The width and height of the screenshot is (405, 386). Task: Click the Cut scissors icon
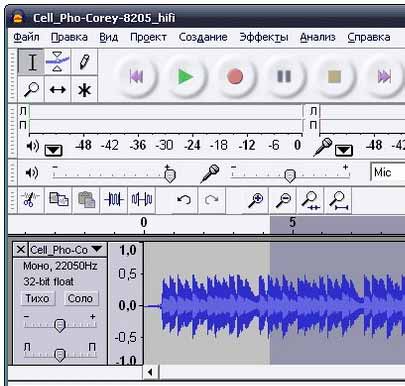click(30, 200)
